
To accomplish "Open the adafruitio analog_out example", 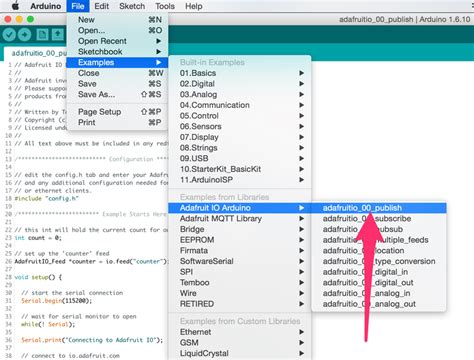I will (379, 304).
